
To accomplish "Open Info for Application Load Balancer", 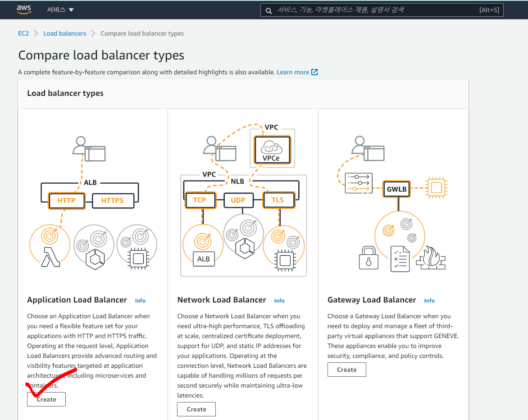I will tap(140, 301).
